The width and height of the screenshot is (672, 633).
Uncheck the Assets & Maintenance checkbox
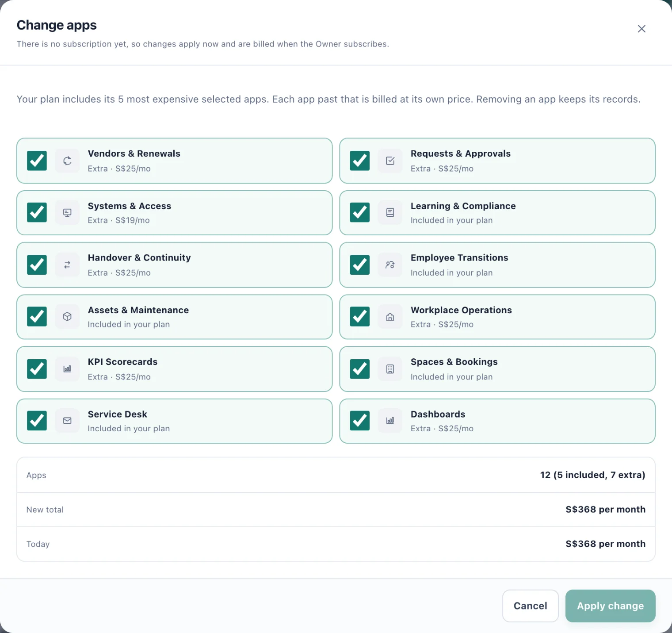37,317
